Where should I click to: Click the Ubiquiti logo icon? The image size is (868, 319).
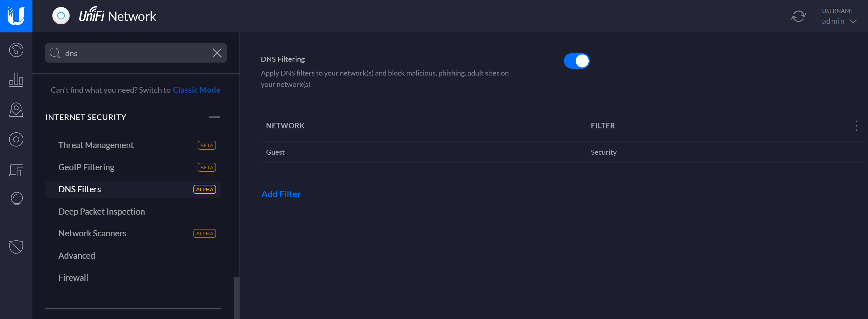(16, 16)
